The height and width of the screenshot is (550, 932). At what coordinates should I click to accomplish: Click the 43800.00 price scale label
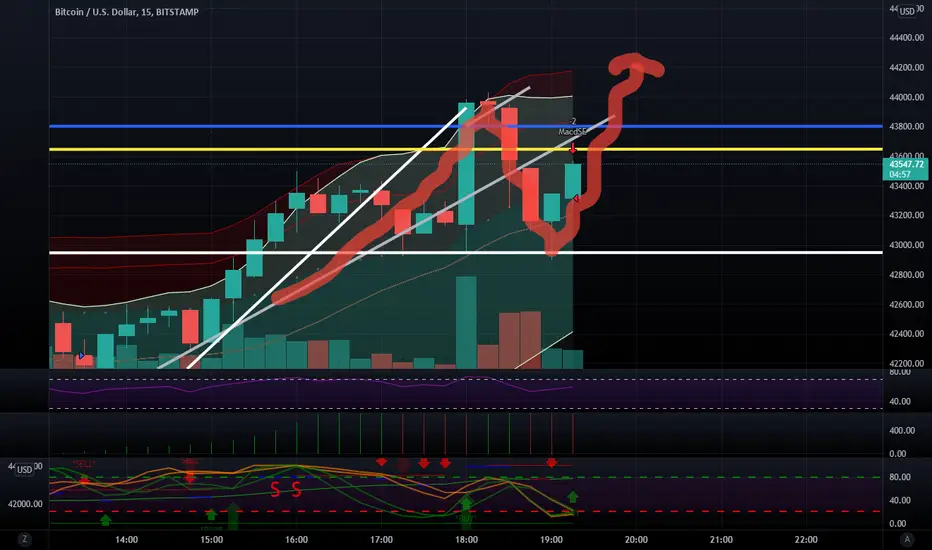906,126
